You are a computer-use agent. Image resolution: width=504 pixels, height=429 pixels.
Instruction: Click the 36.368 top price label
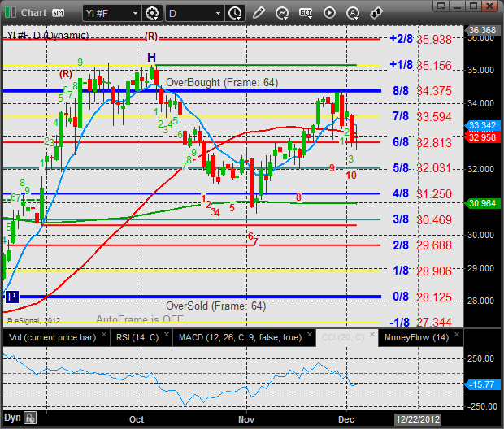[483, 30]
